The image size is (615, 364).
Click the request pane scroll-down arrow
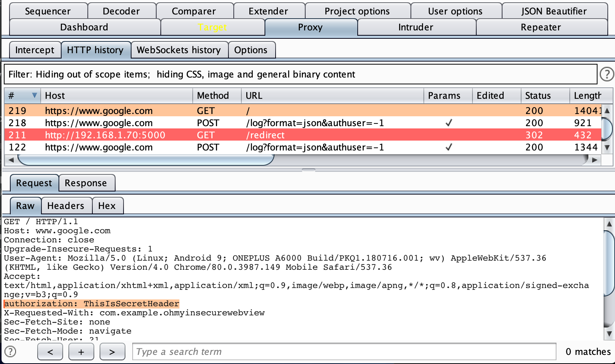tap(609, 334)
